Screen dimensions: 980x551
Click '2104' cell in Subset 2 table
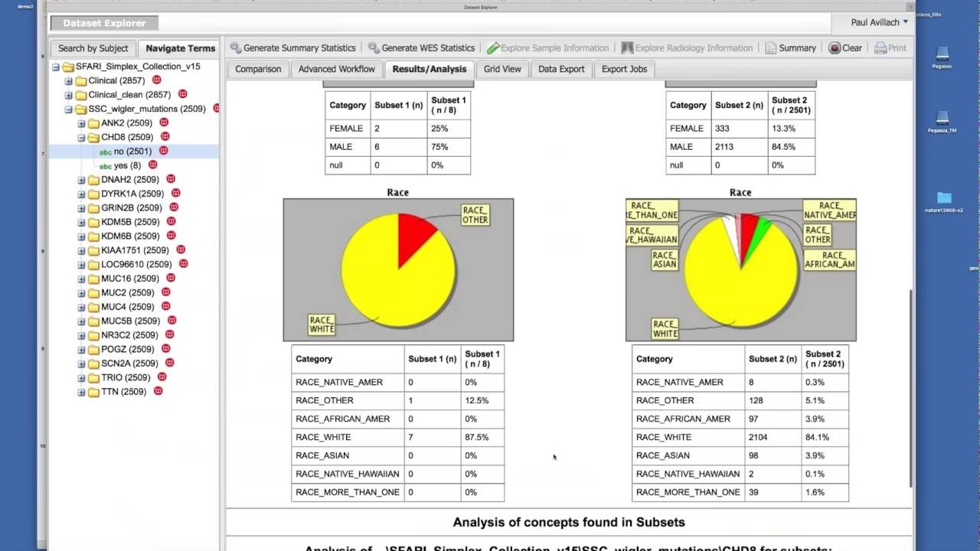[x=773, y=437]
